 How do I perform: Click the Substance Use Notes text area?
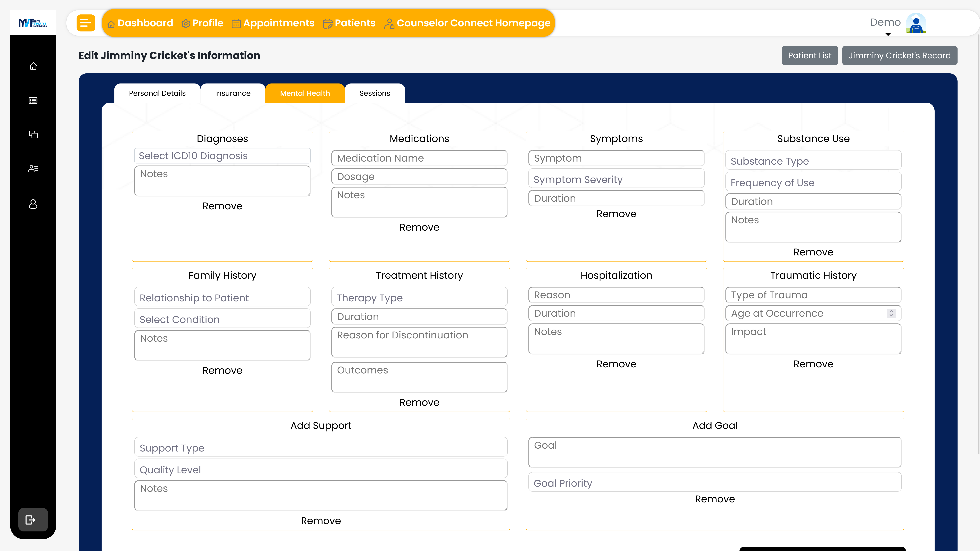point(813,227)
